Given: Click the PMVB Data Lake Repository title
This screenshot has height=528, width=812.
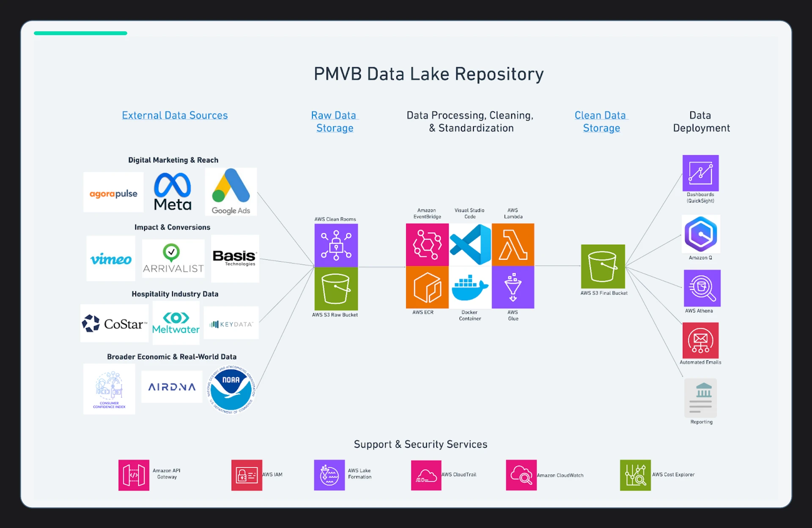Looking at the screenshot, I should pyautogui.click(x=428, y=74).
